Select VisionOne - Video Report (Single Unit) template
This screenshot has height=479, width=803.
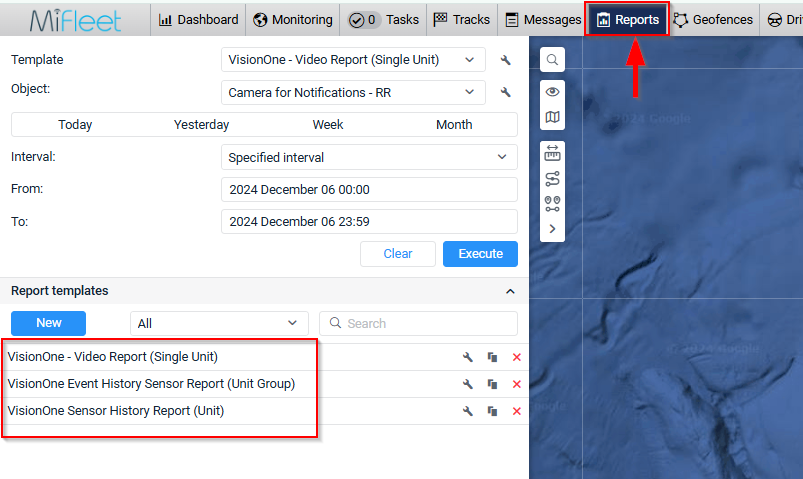tap(113, 357)
